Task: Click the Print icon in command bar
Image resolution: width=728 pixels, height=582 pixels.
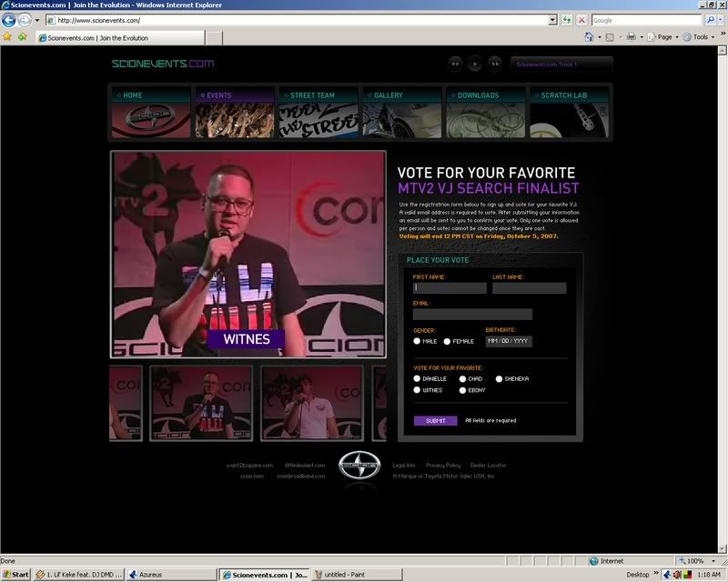Action: (632, 37)
